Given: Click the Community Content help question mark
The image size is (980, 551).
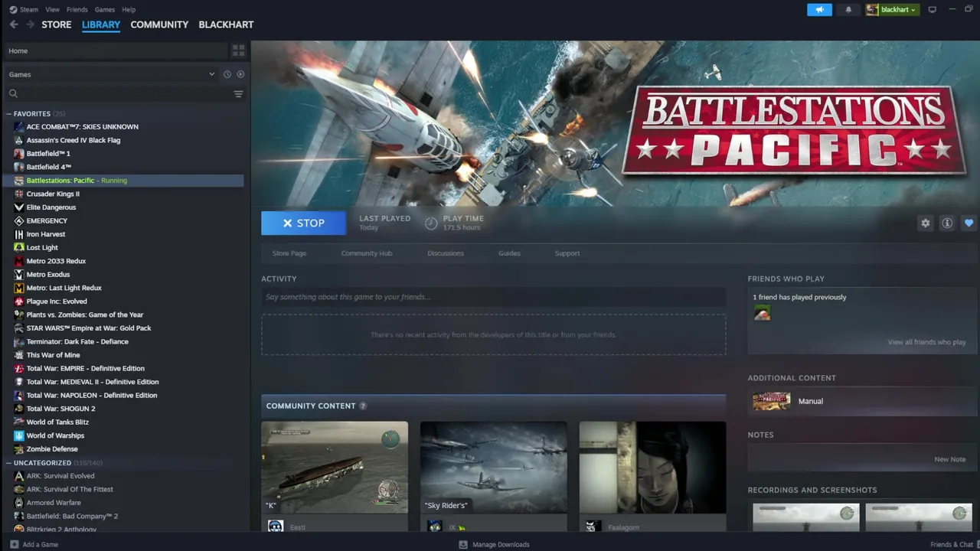Looking at the screenshot, I should (363, 406).
